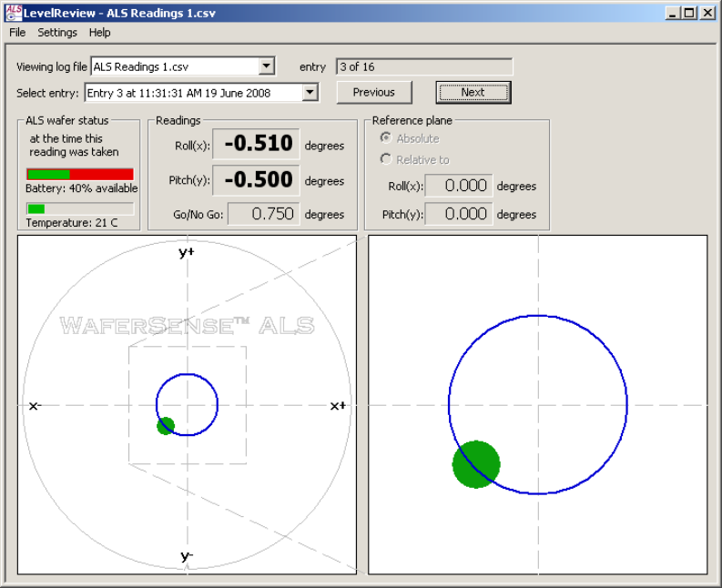Click the y- axis label

187,556
